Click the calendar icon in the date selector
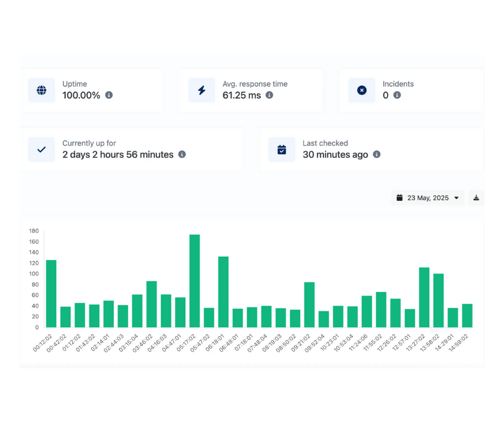504x423 pixels. [x=399, y=198]
